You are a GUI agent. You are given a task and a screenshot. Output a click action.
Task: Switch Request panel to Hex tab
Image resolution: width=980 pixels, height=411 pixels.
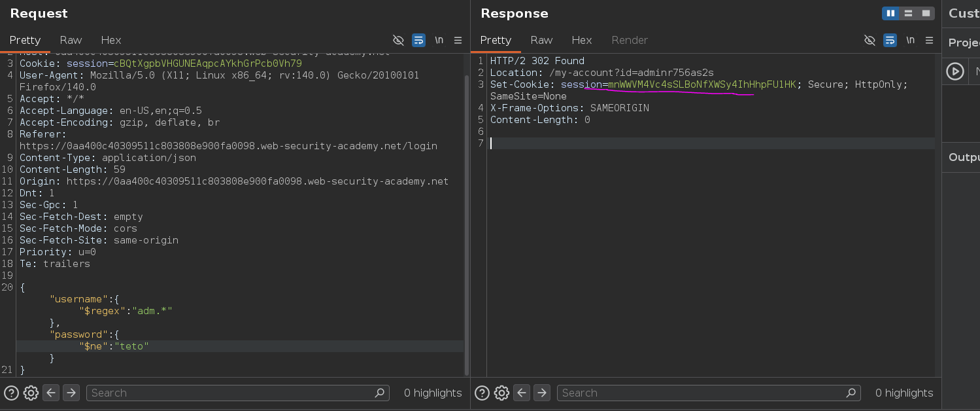[x=111, y=40]
